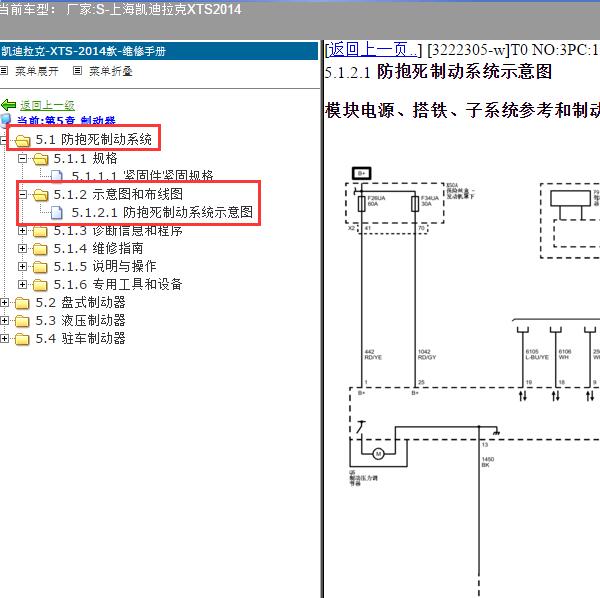The width and height of the screenshot is (600, 598).
Task: Select the 当前:第5章 制动器 chapter entry
Action: tap(66, 121)
